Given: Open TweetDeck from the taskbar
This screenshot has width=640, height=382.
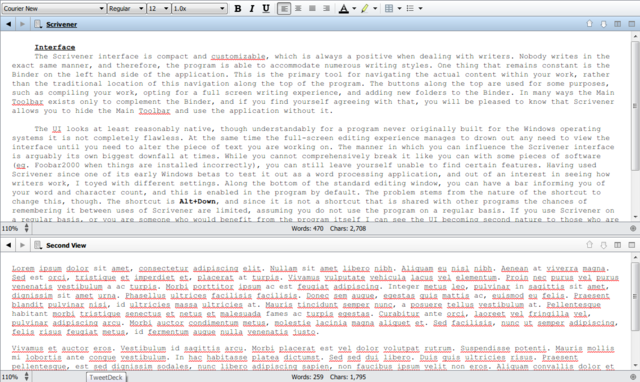Looking at the screenshot, I should click(106, 377).
